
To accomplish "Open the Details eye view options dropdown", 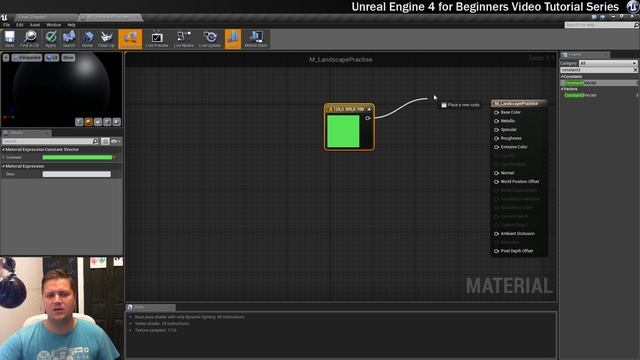I will pyautogui.click(x=116, y=141).
